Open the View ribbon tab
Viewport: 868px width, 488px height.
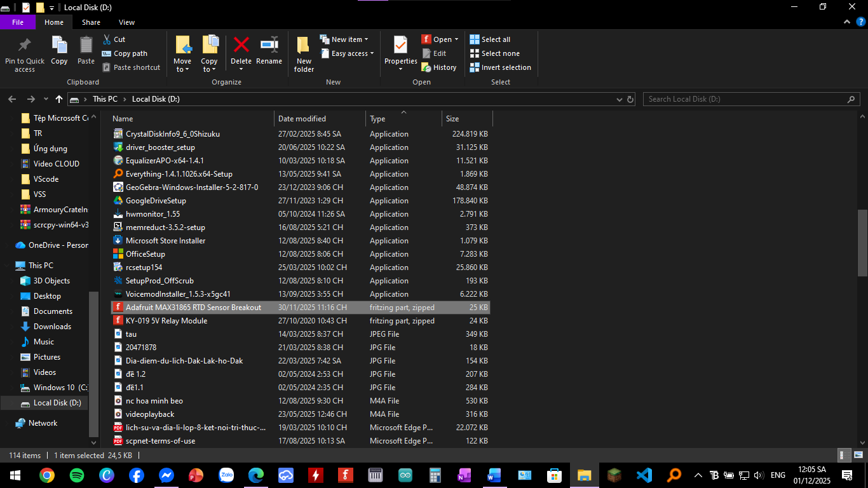click(126, 22)
